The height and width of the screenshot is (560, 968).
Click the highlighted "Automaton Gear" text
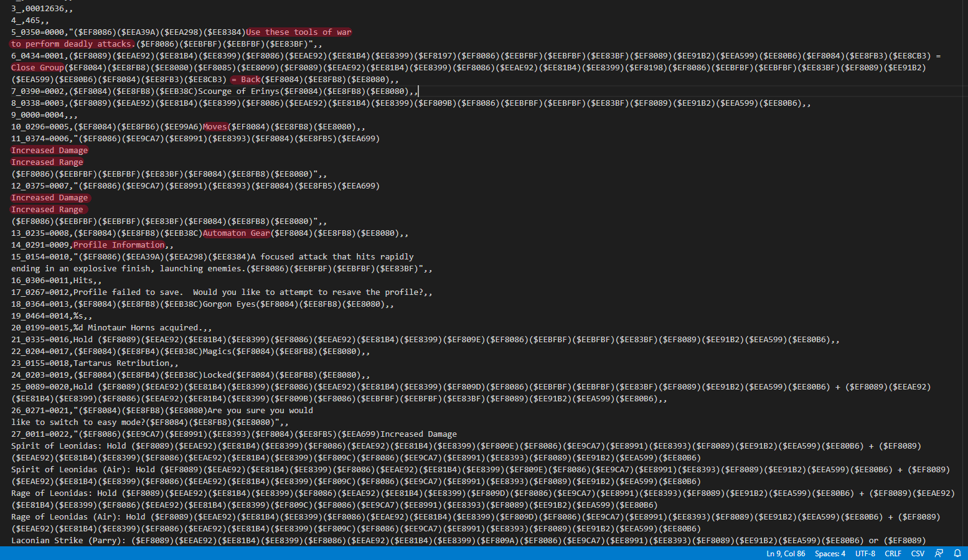237,233
